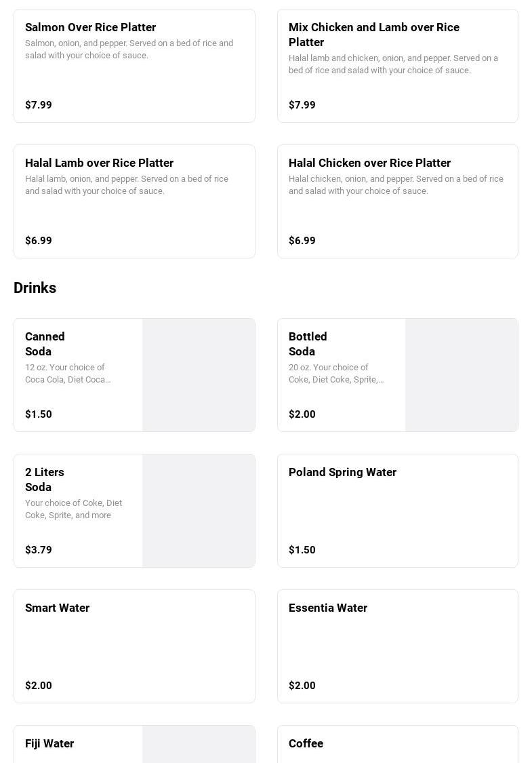The image size is (532, 763).
Task: Open the Salmon Over Rice Platter item
Action: pyautogui.click(x=134, y=66)
